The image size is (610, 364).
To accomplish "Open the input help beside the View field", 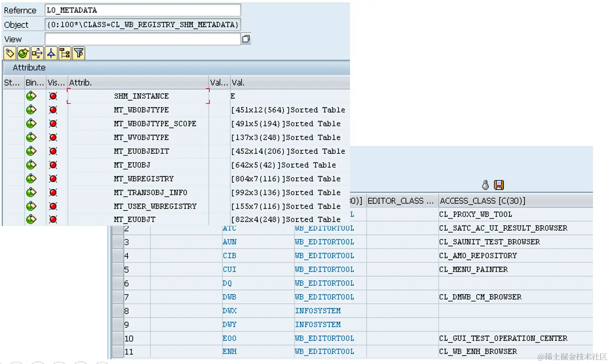I will (x=246, y=39).
